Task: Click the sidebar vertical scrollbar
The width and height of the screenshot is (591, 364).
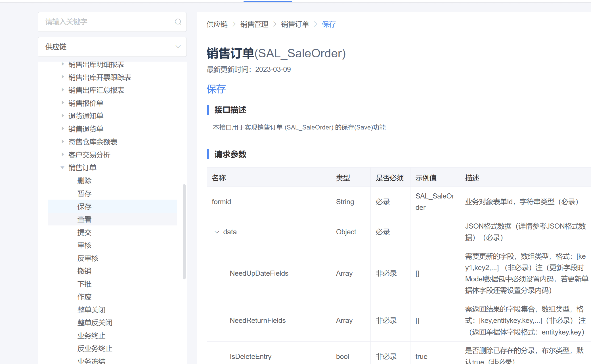Action: coord(184,232)
